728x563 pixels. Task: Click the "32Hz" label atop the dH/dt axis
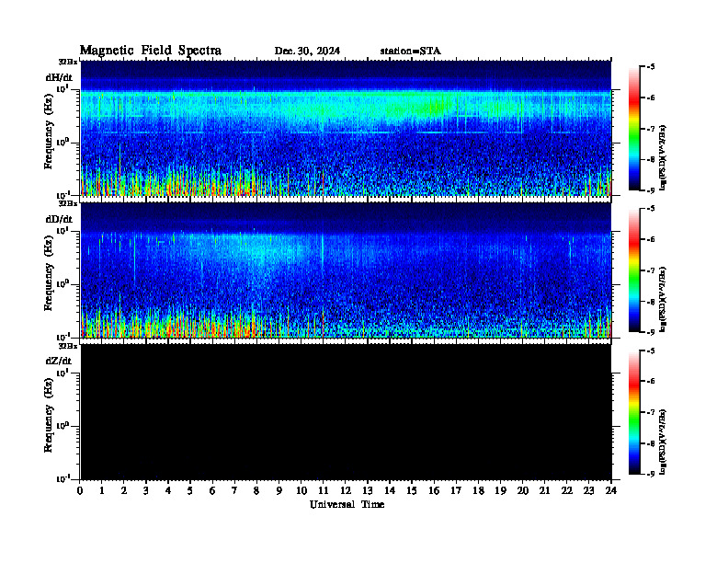(68, 62)
